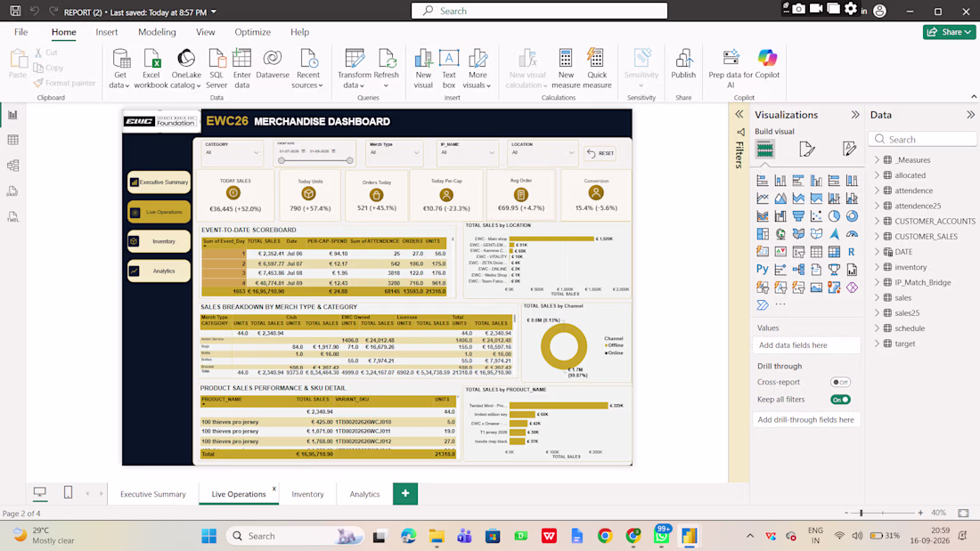Open the Format visual pane icon
The height and width of the screenshot is (551, 980).
[807, 150]
